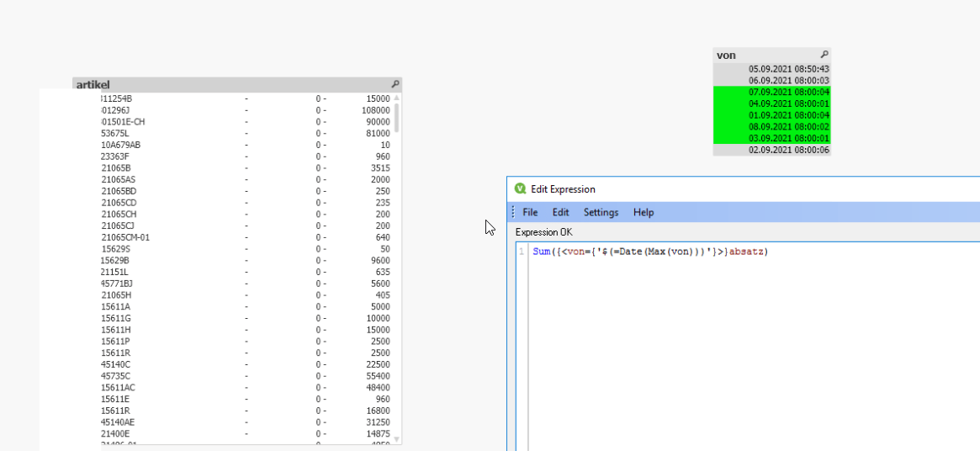Select artikel row 15611P
This screenshot has height=472, width=980.
click(x=246, y=342)
